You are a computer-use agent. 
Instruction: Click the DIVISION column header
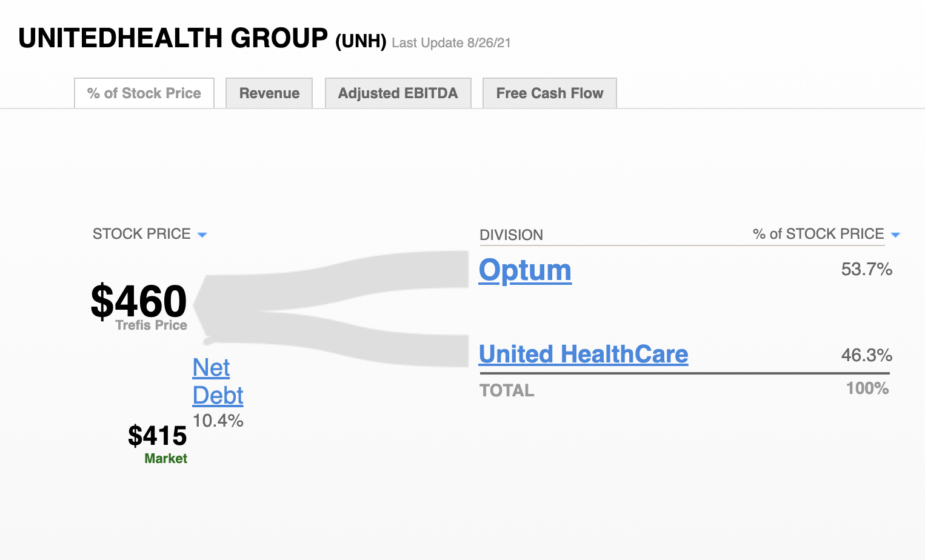tap(511, 235)
